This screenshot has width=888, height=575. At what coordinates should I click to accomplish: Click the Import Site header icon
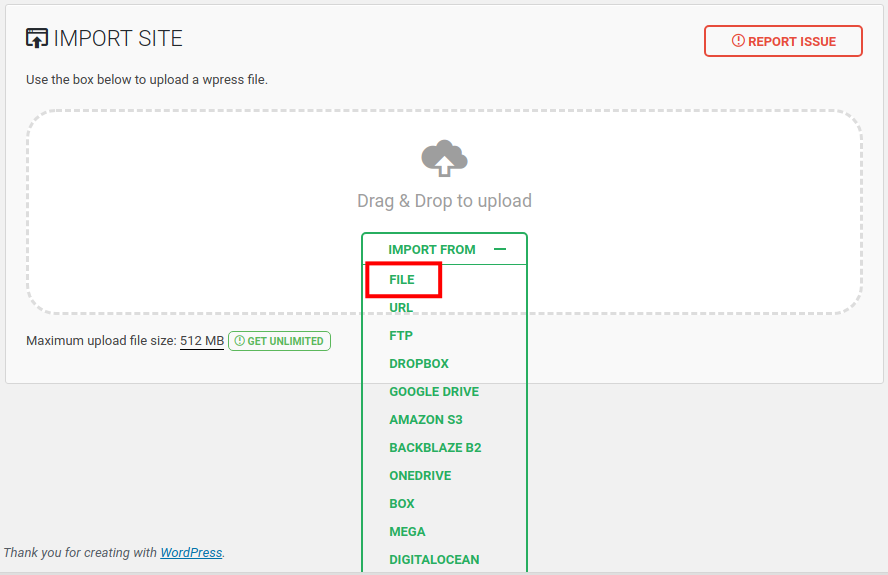37,39
